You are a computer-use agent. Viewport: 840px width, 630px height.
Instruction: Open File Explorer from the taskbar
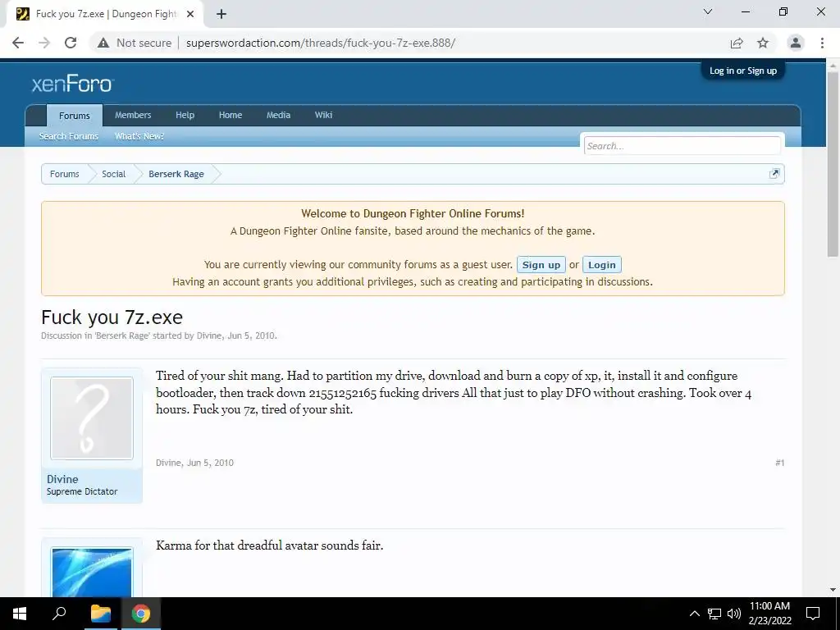click(100, 614)
